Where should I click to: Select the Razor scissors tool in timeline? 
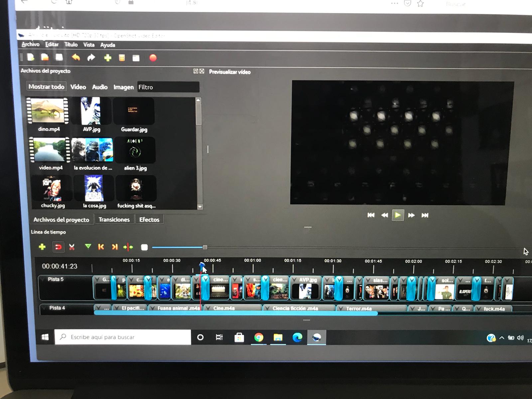[x=71, y=247]
